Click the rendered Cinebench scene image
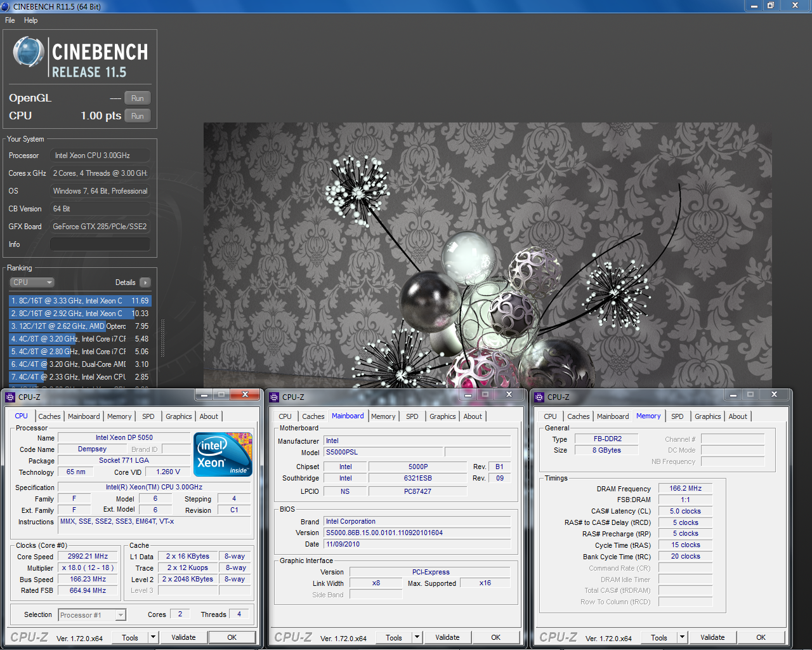 pos(487,255)
